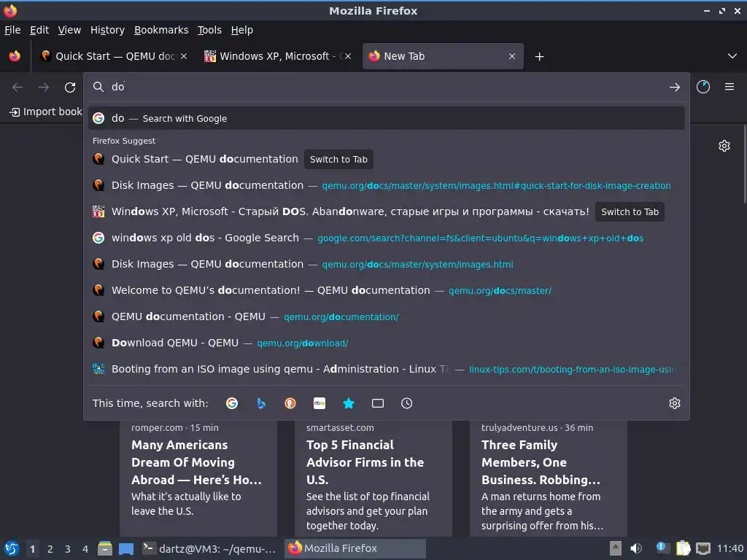747x560 pixels.
Task: Switch to workspace 4
Action: pos(85,549)
